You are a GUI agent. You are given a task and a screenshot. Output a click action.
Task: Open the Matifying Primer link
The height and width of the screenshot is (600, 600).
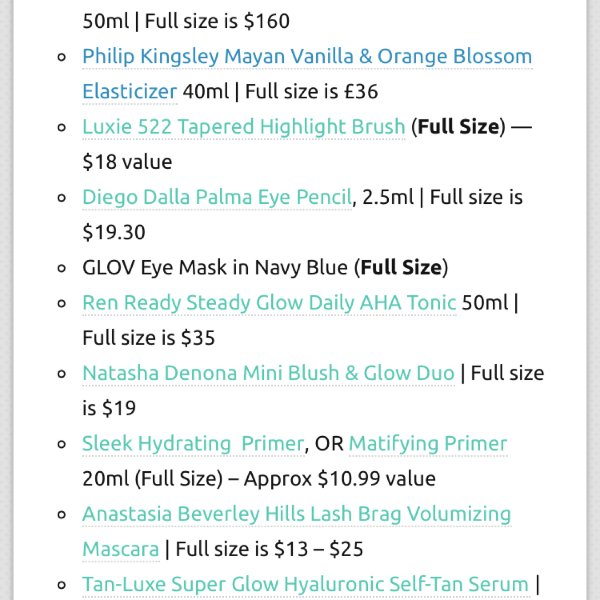(428, 444)
